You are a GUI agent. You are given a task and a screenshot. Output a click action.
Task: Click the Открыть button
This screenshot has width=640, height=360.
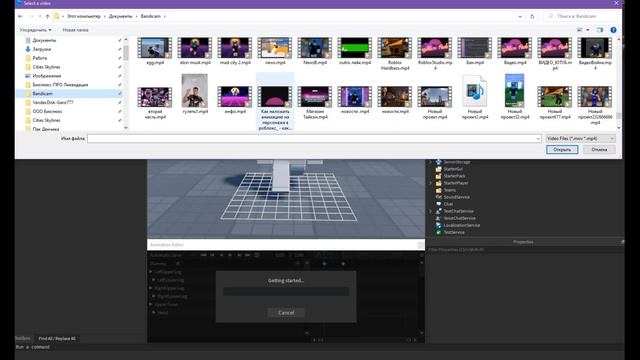coord(562,150)
